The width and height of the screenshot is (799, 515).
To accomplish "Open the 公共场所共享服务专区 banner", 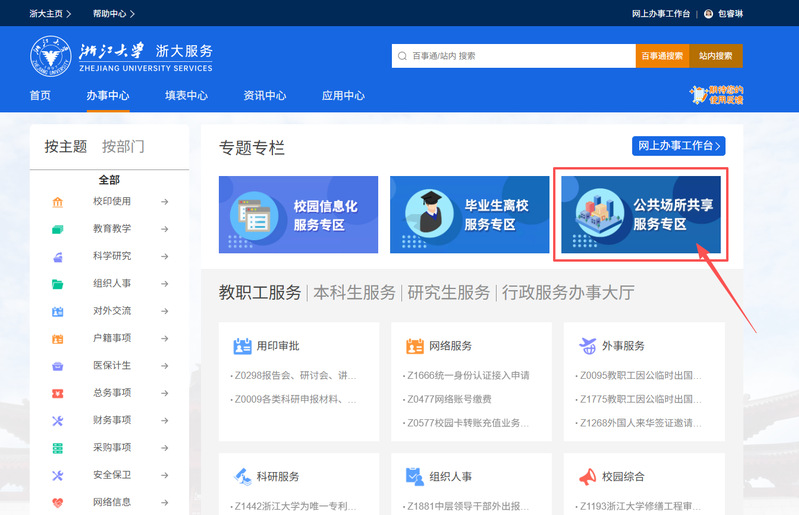I will pos(641,215).
